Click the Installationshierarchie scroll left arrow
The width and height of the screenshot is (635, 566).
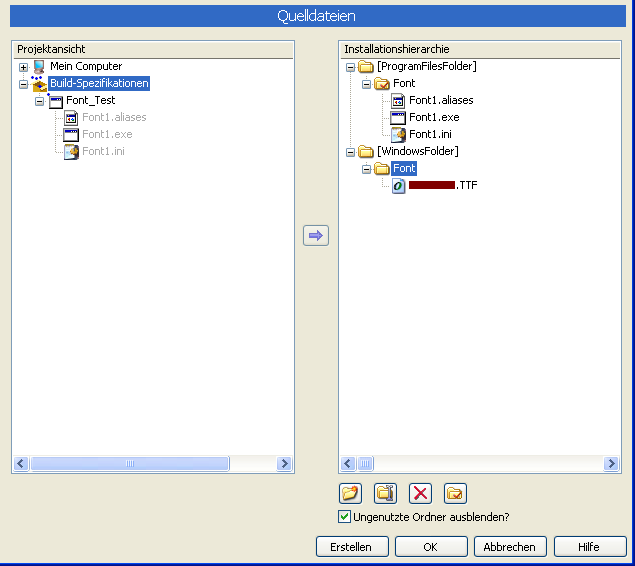[x=348, y=464]
